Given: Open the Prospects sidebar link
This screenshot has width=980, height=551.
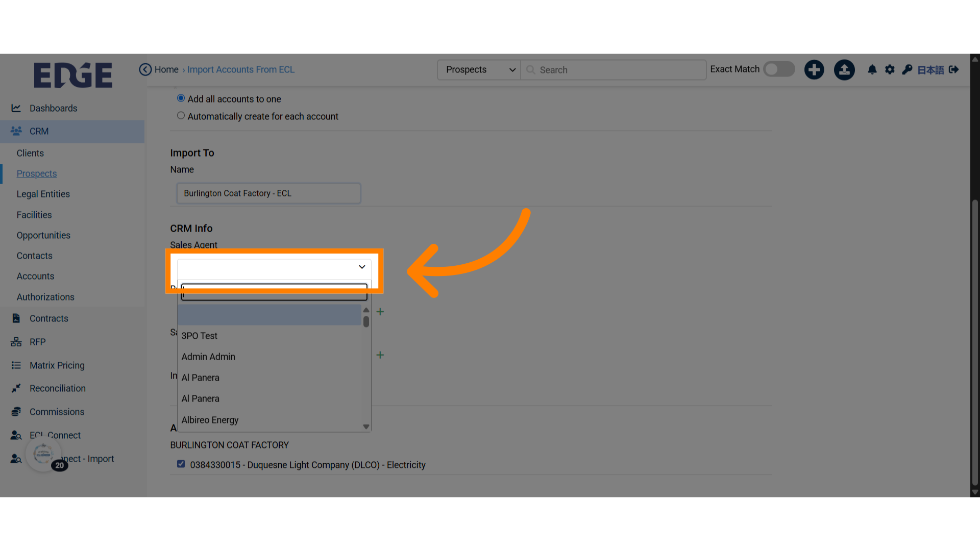Looking at the screenshot, I should [x=37, y=173].
